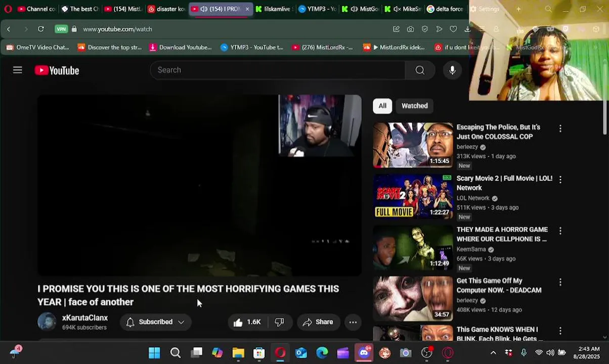
Task: Open options for KeemSama cellphone video
Action: tap(560, 231)
